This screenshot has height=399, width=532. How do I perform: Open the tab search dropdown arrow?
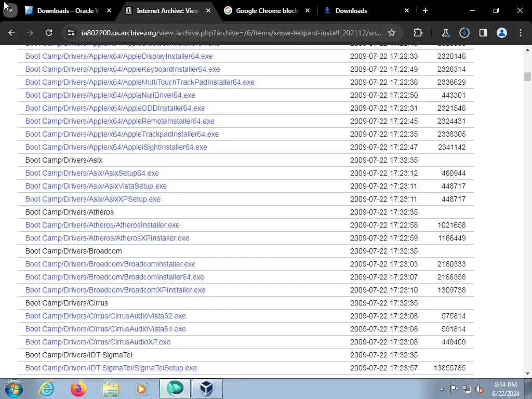(x=9, y=10)
